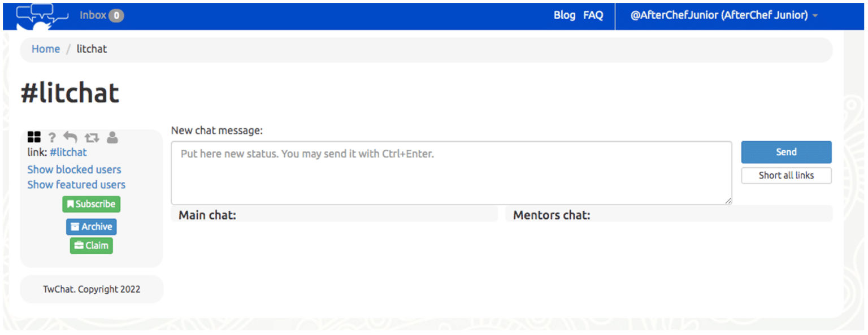
Task: Go to Home in the breadcrumb
Action: point(46,49)
